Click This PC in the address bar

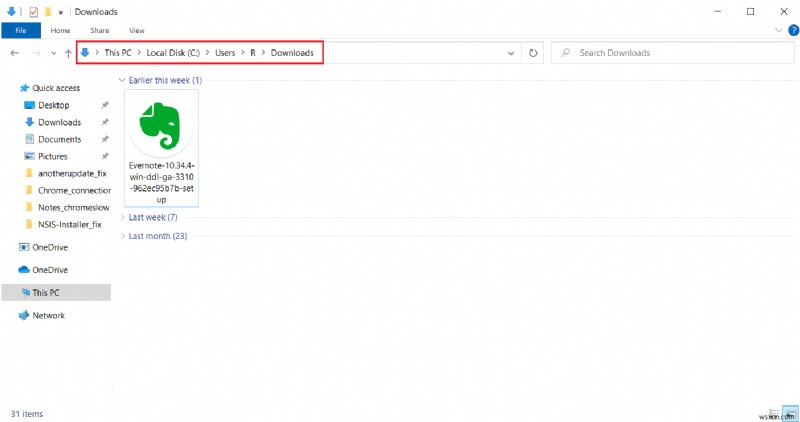(x=118, y=53)
